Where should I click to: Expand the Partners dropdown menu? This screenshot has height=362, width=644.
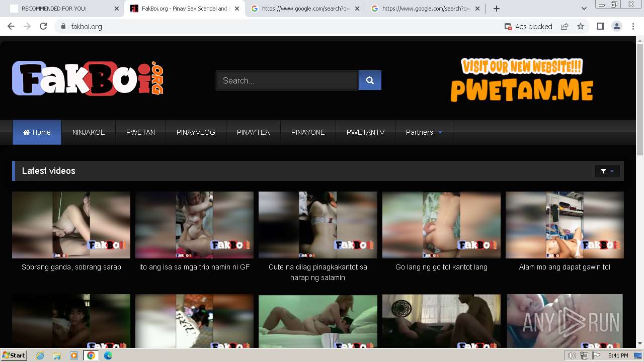tap(424, 132)
